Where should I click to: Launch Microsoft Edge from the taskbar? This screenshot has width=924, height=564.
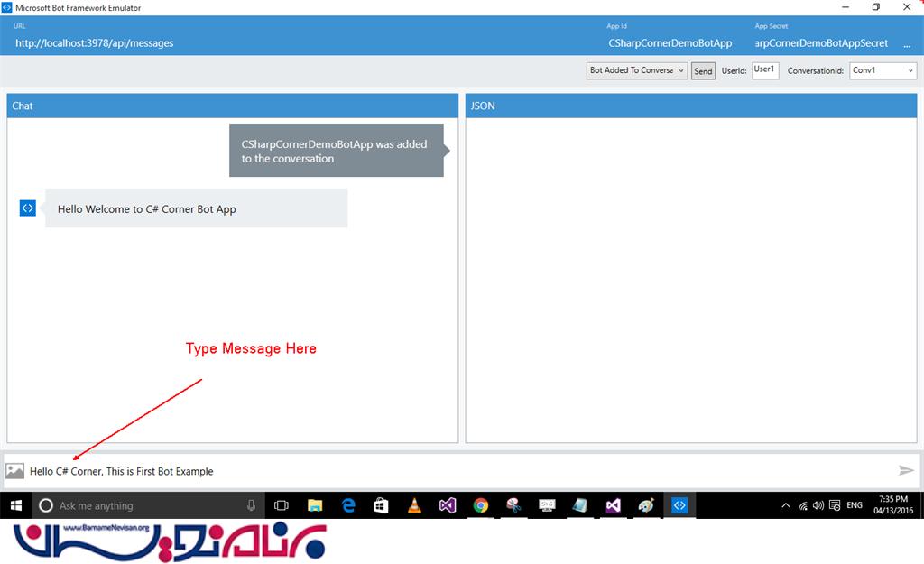pyautogui.click(x=349, y=505)
